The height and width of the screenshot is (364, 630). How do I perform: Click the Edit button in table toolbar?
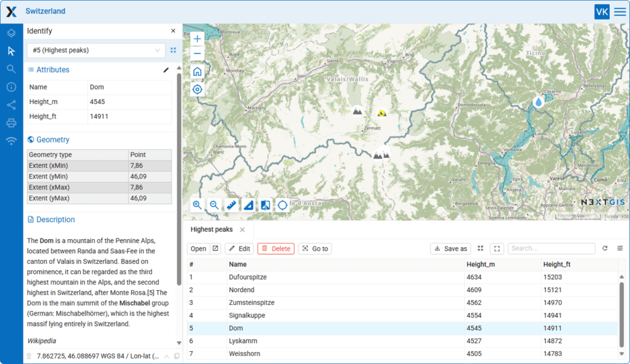[x=239, y=248]
